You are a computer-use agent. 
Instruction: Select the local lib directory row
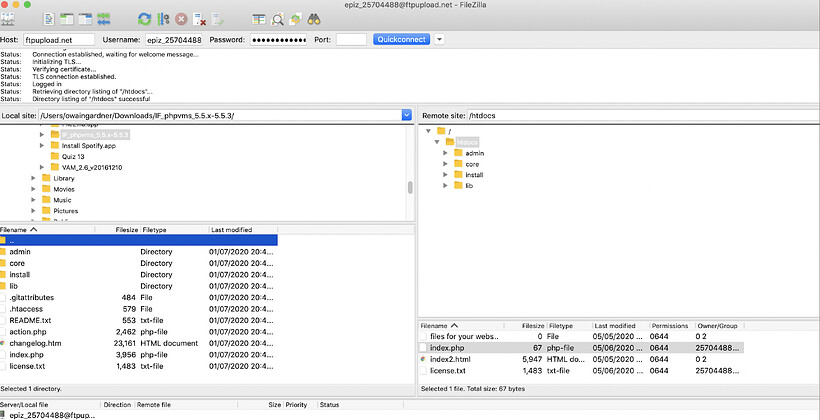(139, 286)
